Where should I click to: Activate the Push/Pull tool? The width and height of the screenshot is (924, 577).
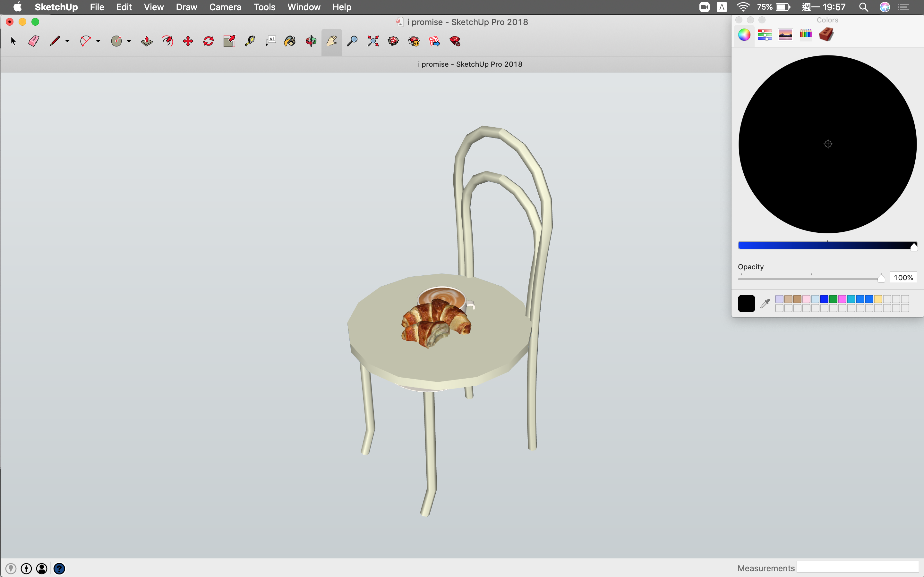147,41
